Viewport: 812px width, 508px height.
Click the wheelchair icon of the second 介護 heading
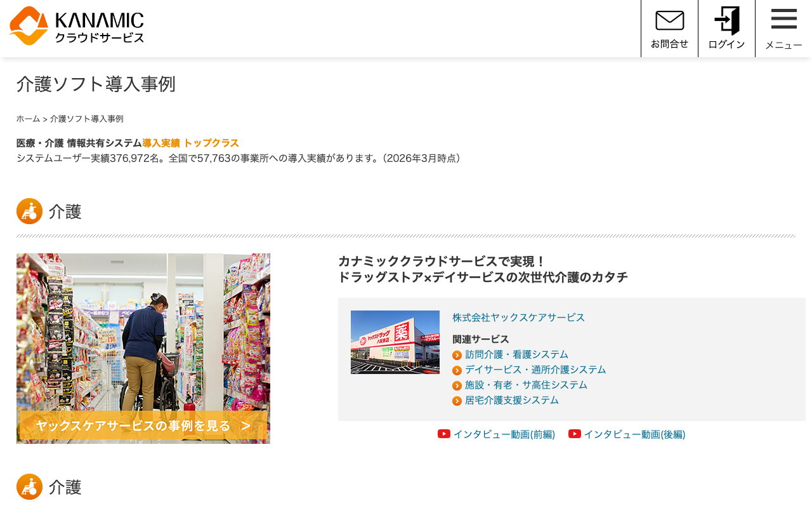(29, 487)
